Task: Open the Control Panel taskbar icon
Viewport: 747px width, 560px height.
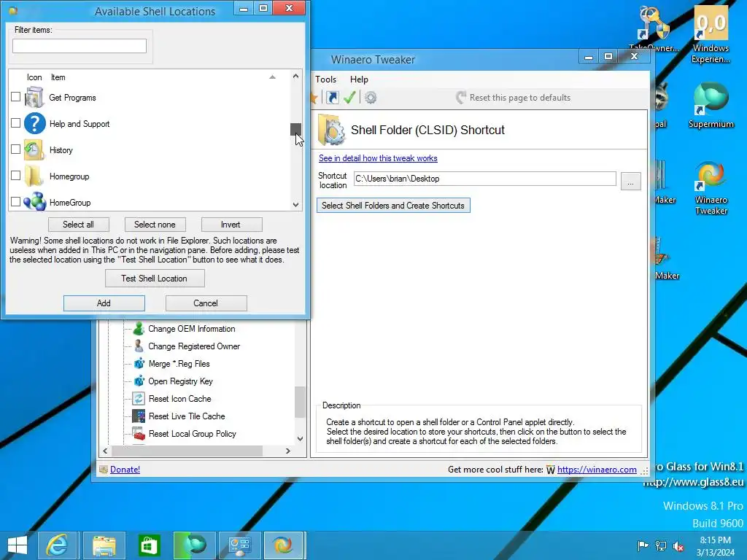Action: point(239,545)
